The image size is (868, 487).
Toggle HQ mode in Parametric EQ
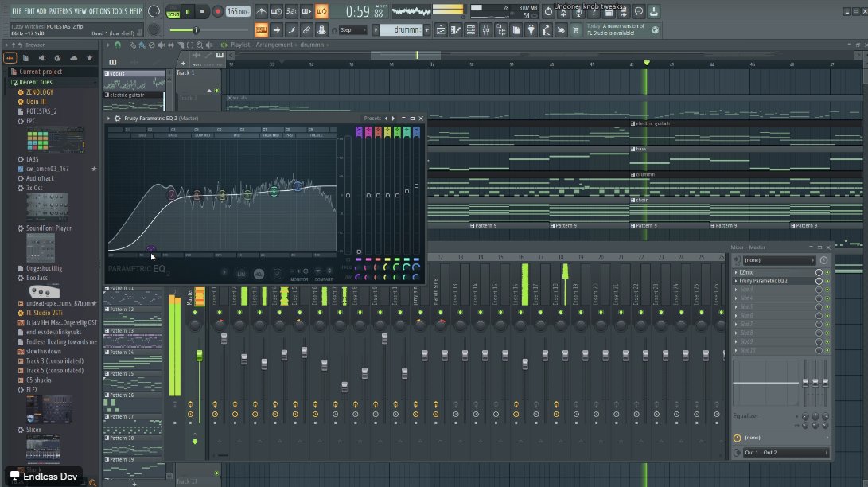259,274
